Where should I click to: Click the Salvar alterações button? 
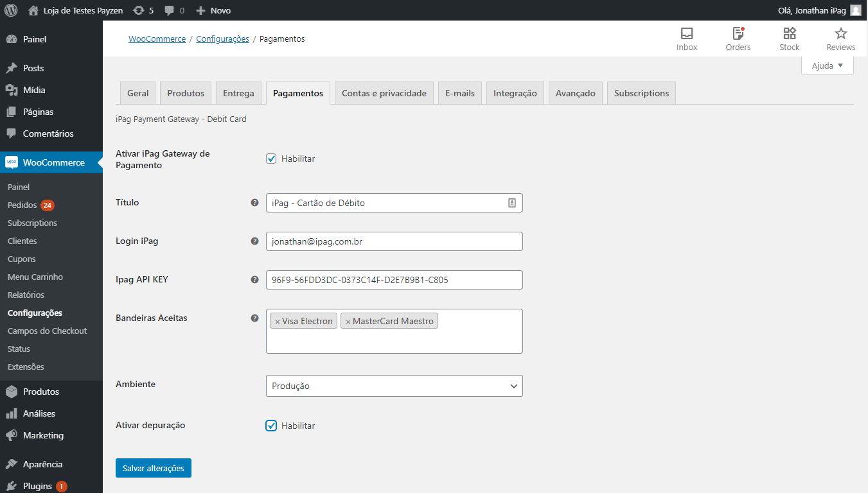(x=154, y=468)
